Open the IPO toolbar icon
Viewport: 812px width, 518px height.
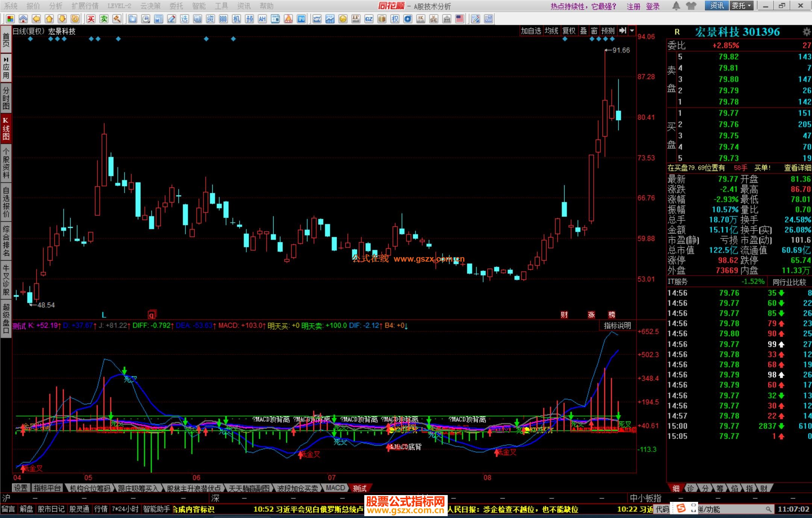pyautogui.click(x=301, y=19)
